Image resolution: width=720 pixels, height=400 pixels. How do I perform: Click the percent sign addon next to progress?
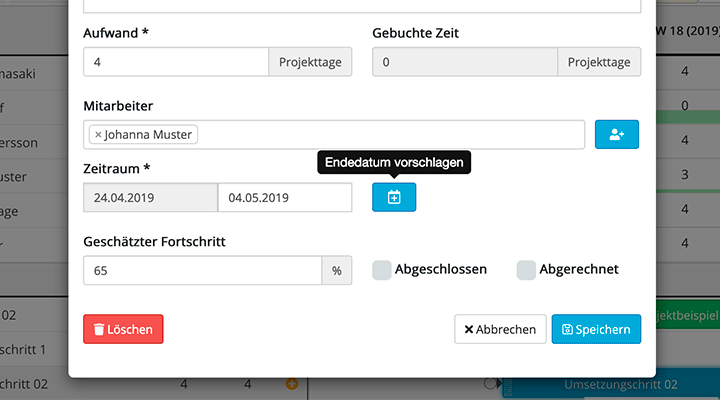(x=337, y=270)
